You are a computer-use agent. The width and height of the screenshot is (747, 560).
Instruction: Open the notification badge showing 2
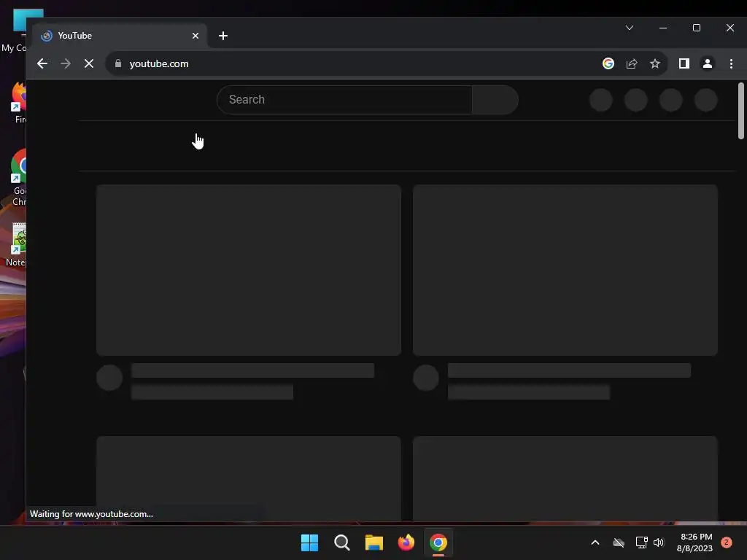tap(727, 542)
